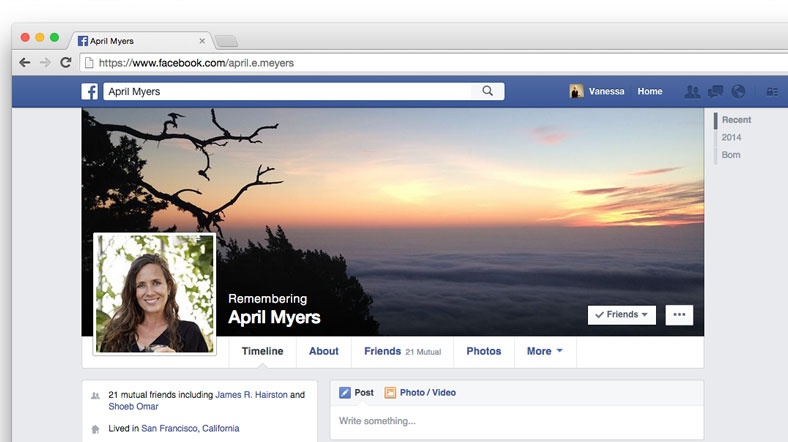Open James R. Hairston's profile link

251,395
